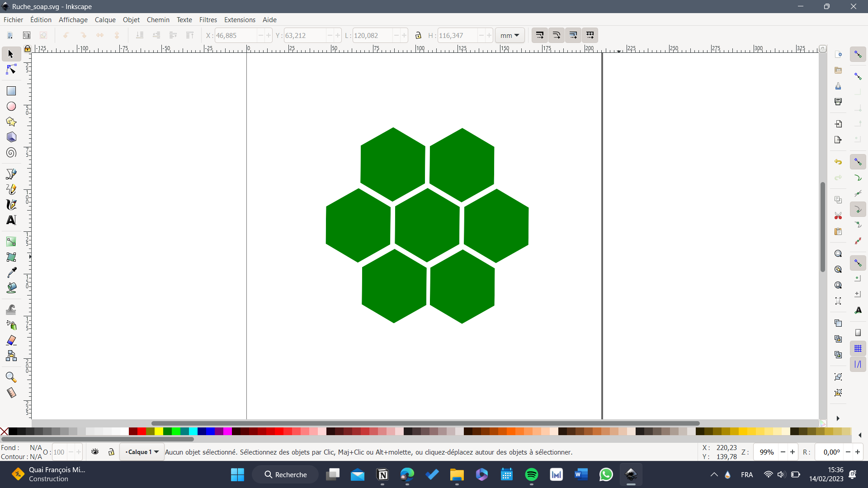
Task: Select the Measure ruler tool
Action: coord(11,393)
